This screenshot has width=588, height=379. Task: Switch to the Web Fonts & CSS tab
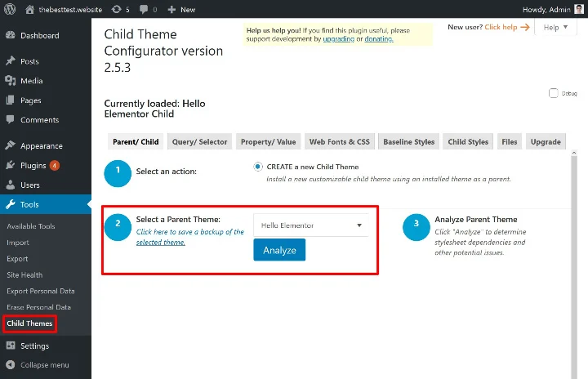[339, 141]
